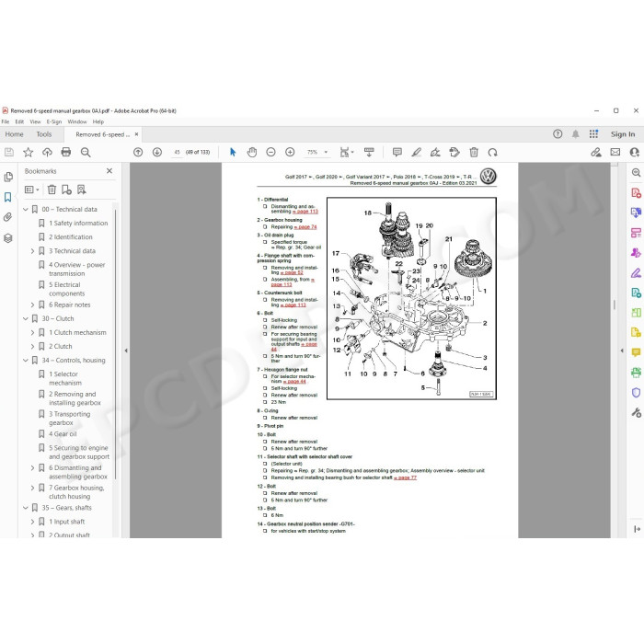Collapse the left navigation pane arrow

click(x=126, y=351)
